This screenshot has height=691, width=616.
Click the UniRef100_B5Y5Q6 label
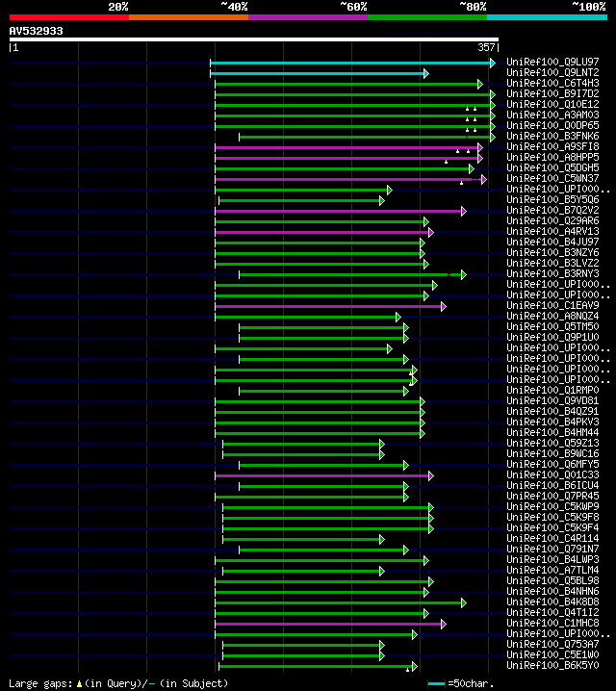tap(552, 199)
